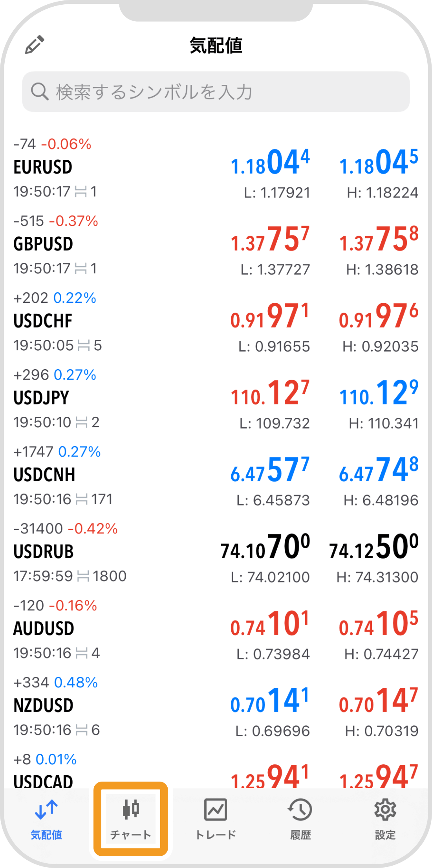
Task: Open the 履歴 history clock icon
Action: (300, 809)
